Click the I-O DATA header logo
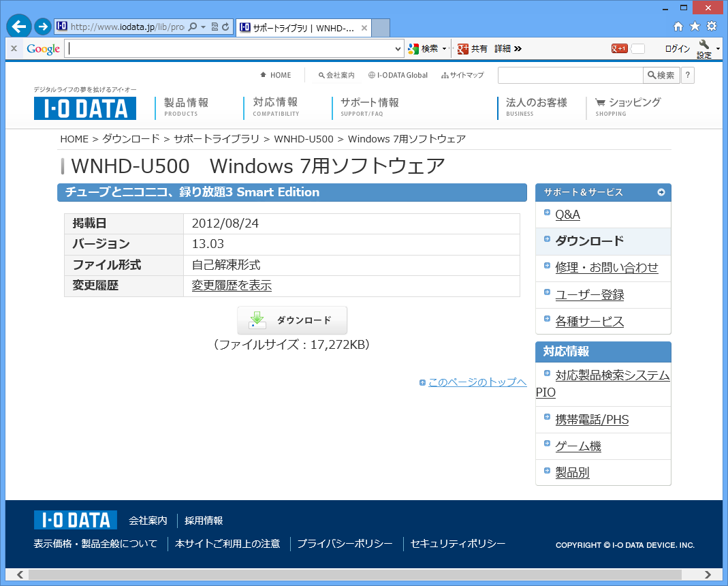The width and height of the screenshot is (728, 586). pyautogui.click(x=85, y=108)
